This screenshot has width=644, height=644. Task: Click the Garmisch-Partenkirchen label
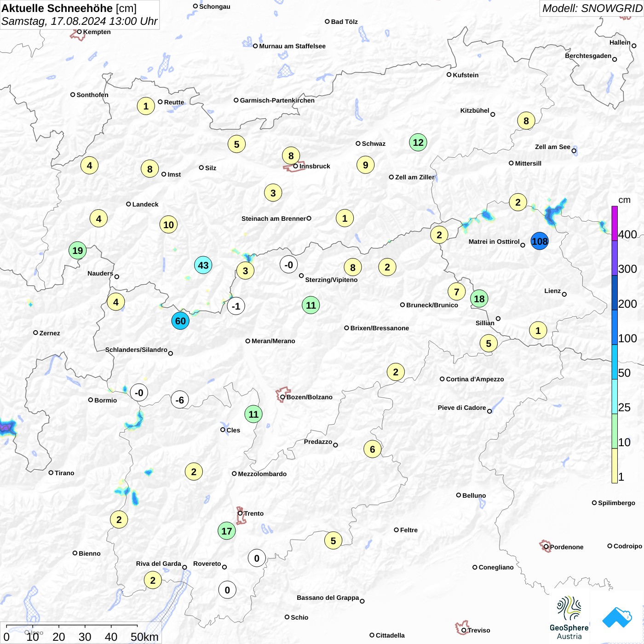pos(277,100)
